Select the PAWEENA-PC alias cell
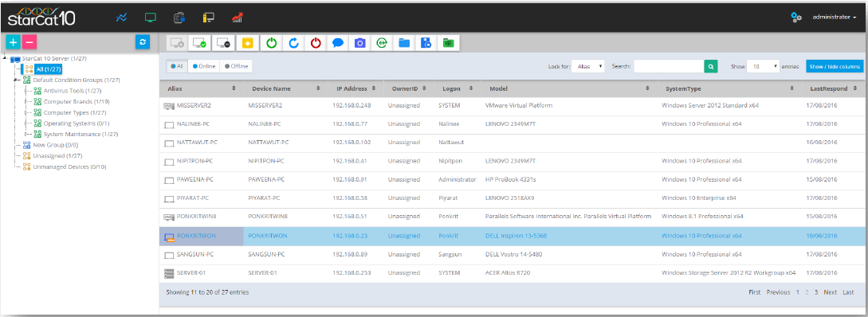Viewport: 868px width, 317px height. click(201, 179)
